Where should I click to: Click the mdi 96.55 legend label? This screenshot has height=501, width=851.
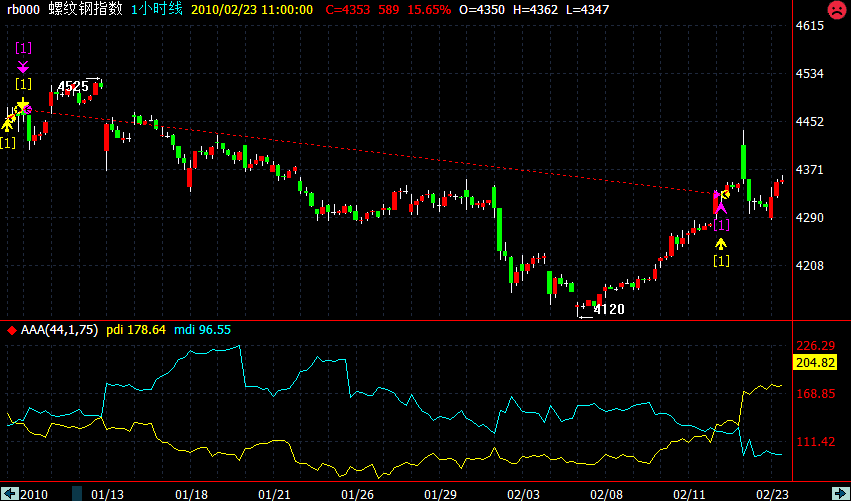click(203, 329)
